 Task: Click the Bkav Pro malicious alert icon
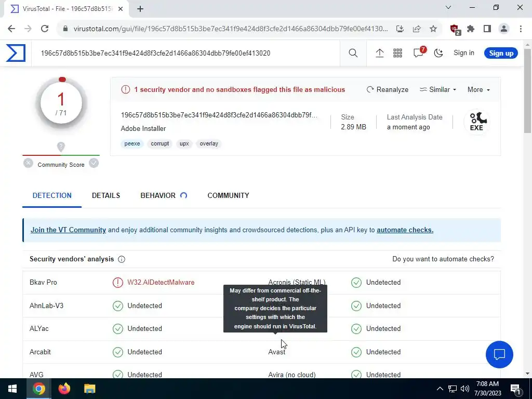click(x=118, y=282)
